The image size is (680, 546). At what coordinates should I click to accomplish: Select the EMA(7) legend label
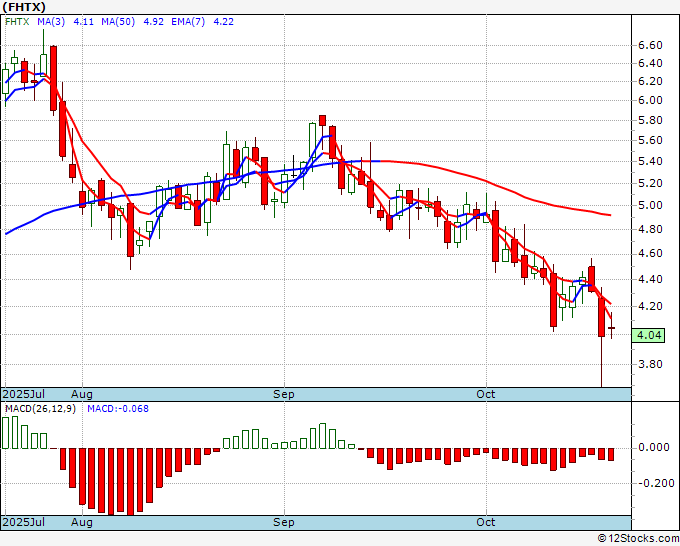[188, 21]
